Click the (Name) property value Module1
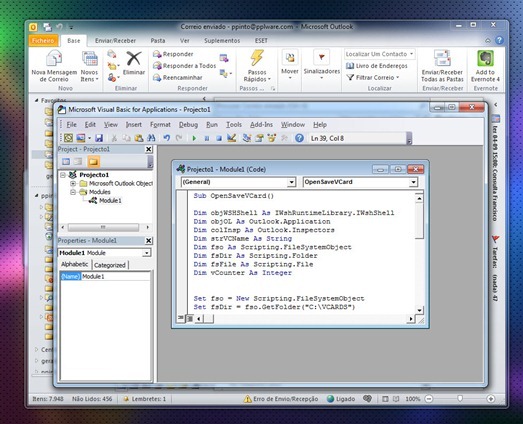 (115, 277)
